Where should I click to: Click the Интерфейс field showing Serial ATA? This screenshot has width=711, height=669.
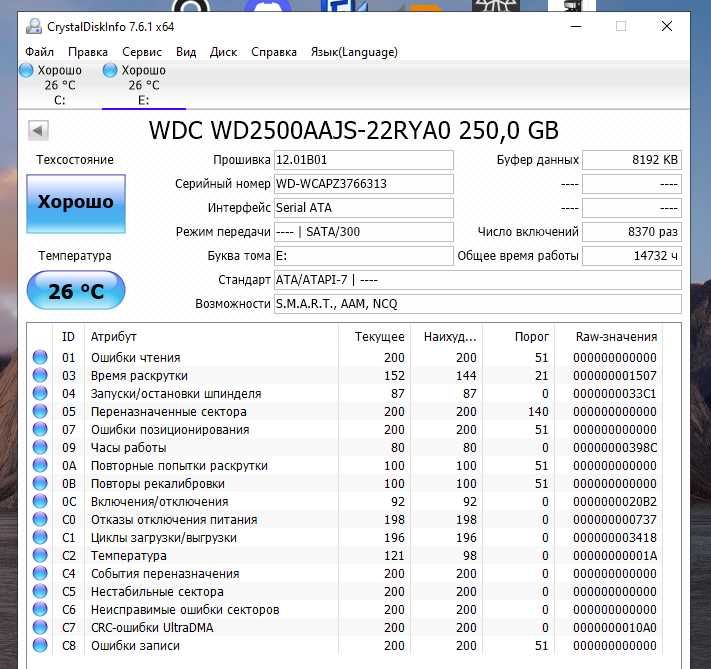point(364,208)
